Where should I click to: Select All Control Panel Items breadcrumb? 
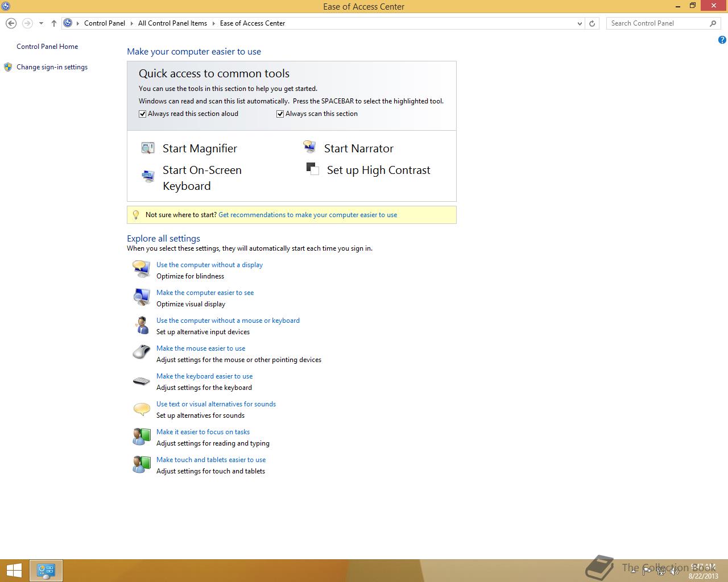click(172, 23)
